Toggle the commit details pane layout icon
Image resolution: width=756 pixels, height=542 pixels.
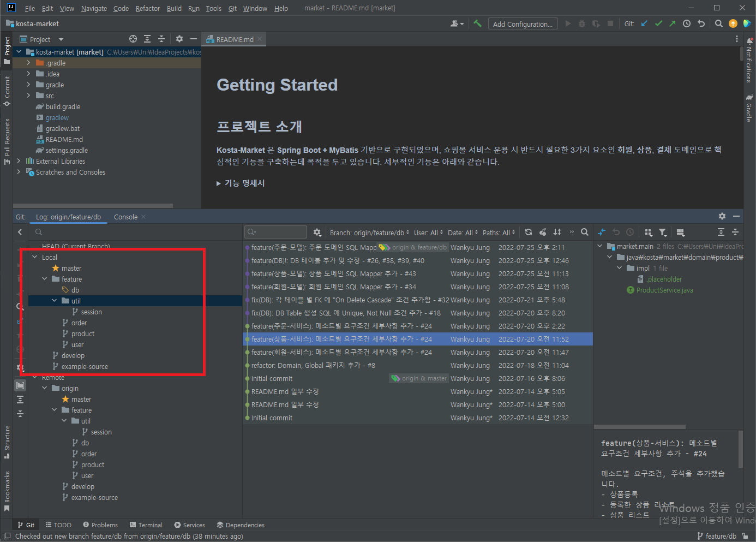(681, 232)
